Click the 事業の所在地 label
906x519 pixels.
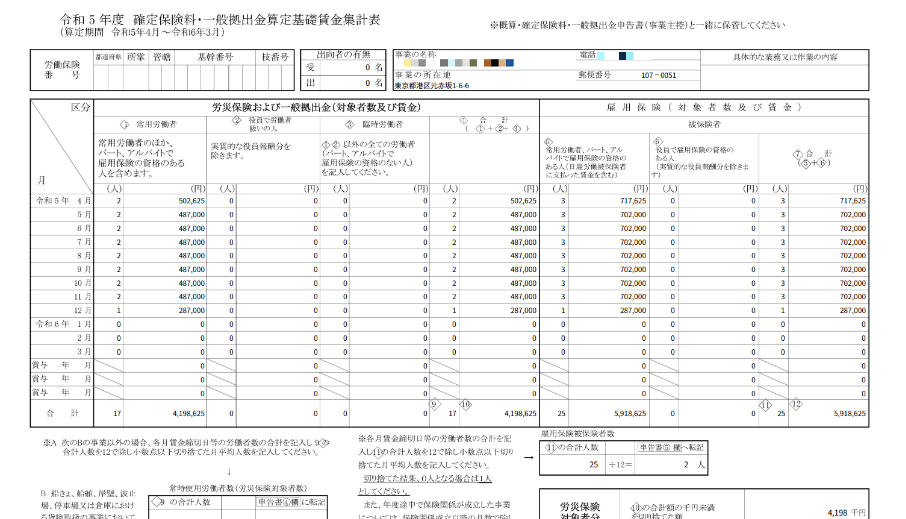tap(423, 75)
